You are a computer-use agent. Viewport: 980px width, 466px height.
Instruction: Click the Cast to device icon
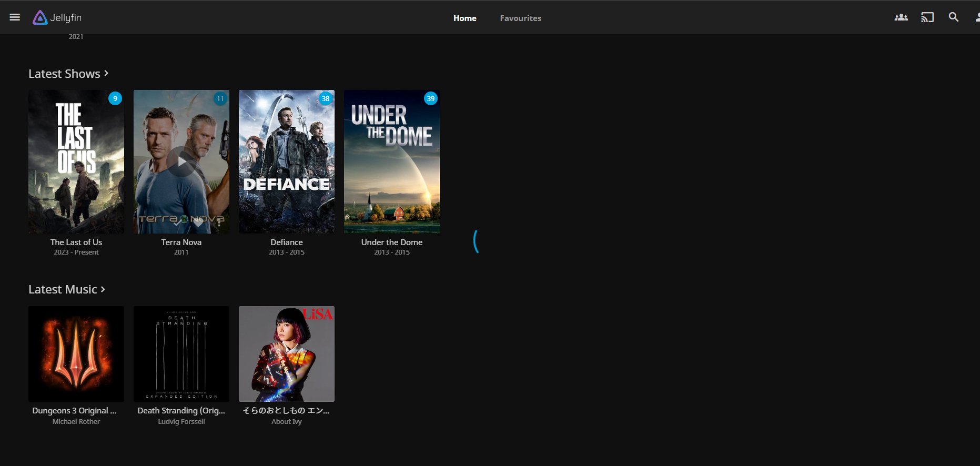(x=927, y=17)
